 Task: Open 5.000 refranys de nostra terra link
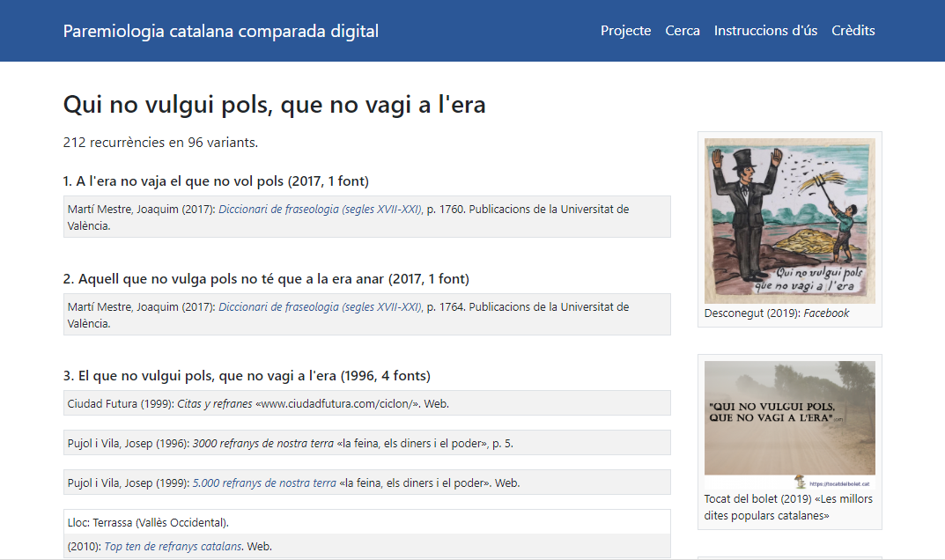pyautogui.click(x=264, y=483)
